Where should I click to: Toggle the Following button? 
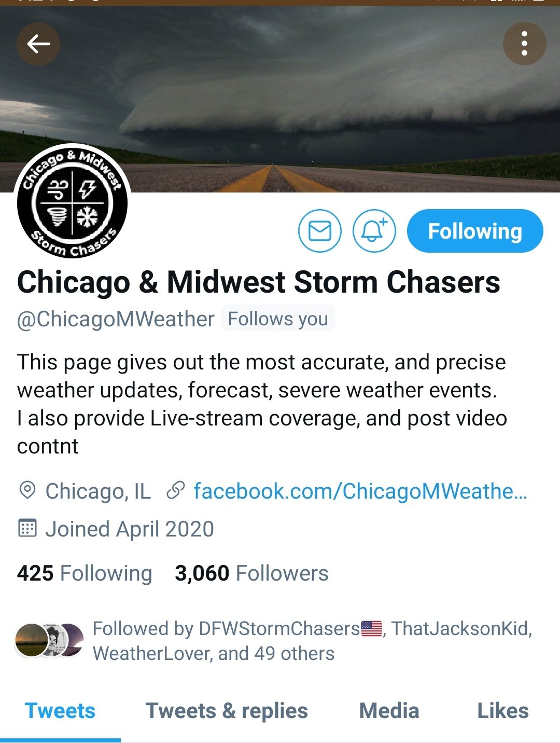[x=475, y=231]
